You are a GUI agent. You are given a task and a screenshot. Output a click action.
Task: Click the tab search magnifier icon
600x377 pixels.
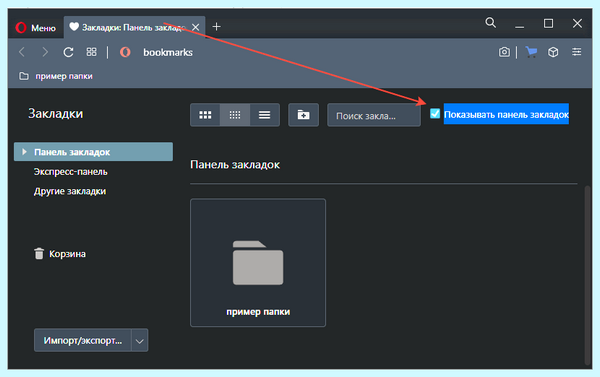[x=491, y=23]
